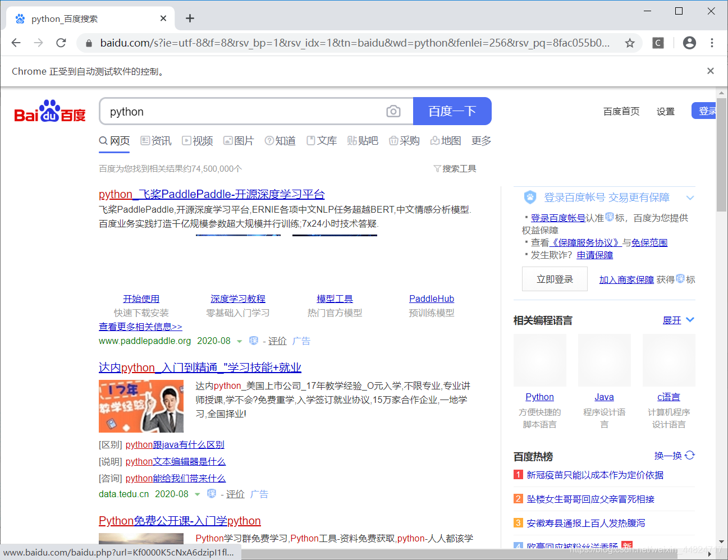
Task: Open 加入商家保障 link
Action: point(626,279)
